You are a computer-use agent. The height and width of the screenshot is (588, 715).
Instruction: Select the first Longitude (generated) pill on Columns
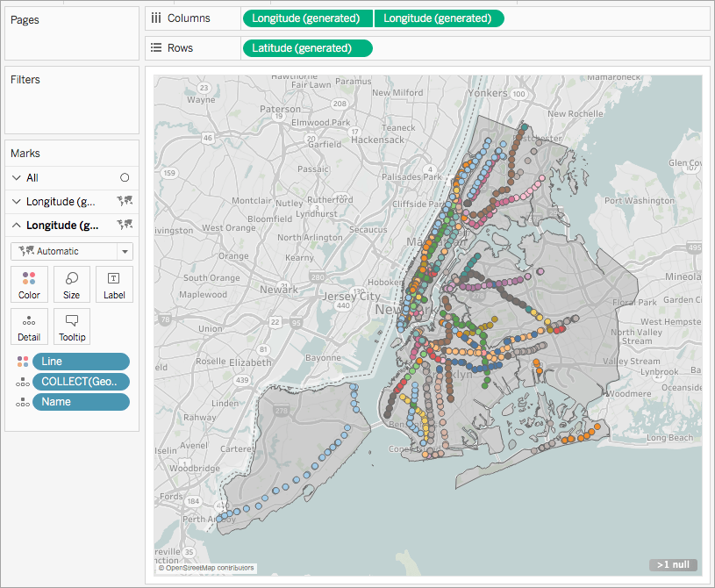coord(307,18)
